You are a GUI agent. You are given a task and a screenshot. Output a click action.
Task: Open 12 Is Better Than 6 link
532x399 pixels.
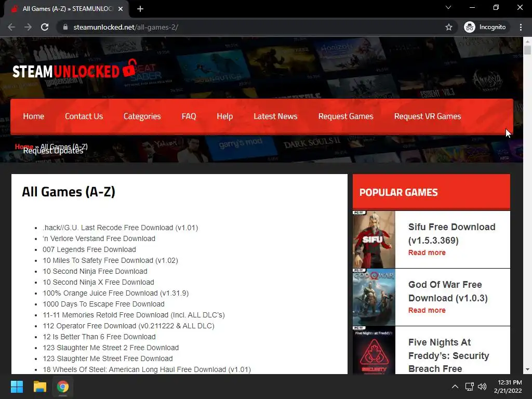[99, 337]
